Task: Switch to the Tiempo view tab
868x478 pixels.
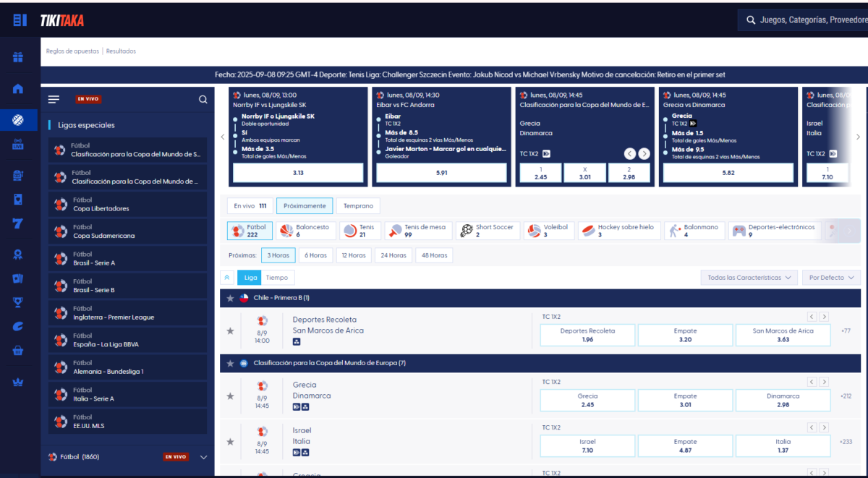Action: point(276,278)
